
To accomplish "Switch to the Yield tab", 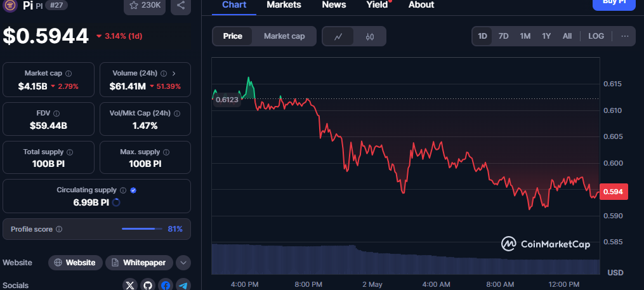I will 377,5.
